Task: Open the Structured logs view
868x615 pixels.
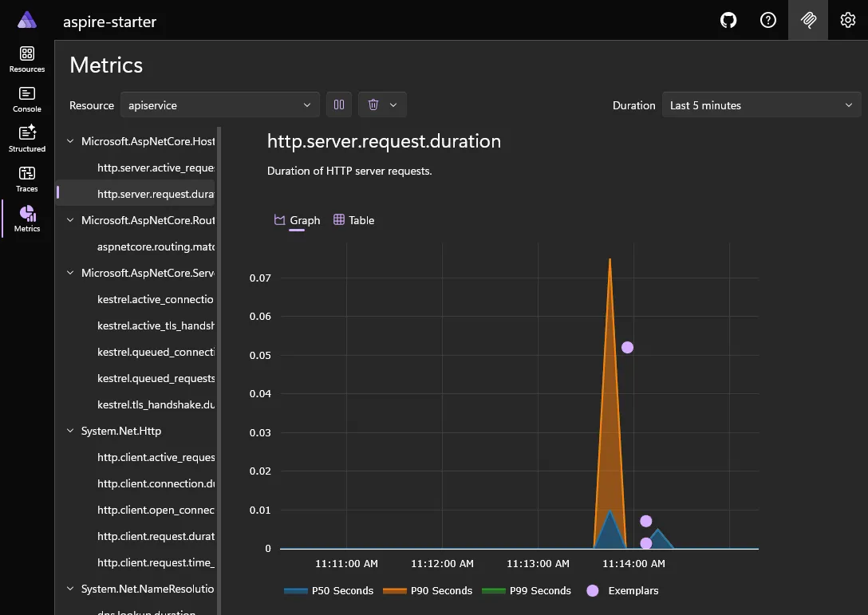Action: (x=26, y=138)
